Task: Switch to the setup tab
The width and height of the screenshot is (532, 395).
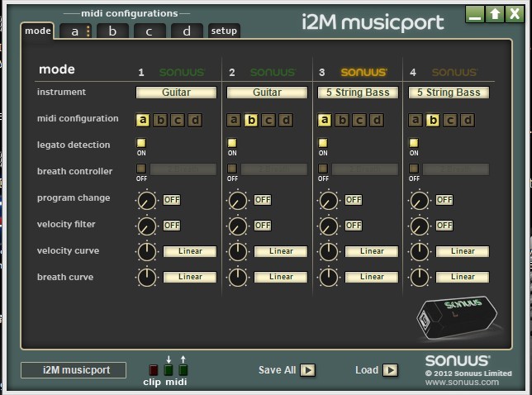Action: point(224,31)
